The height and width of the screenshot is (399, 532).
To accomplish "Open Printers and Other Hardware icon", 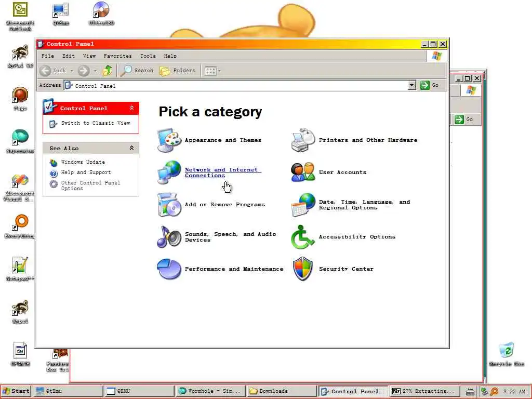I will (303, 140).
